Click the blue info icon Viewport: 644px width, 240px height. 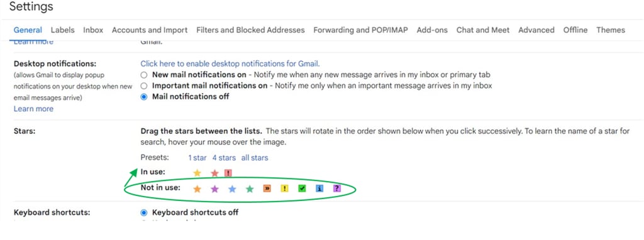pos(319,188)
